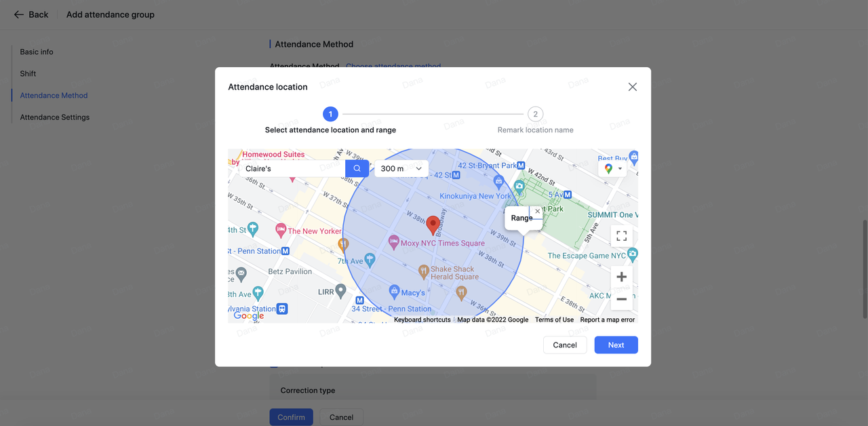Image resolution: width=868 pixels, height=426 pixels.
Task: Open the Terms of Use link
Action: [x=554, y=319]
